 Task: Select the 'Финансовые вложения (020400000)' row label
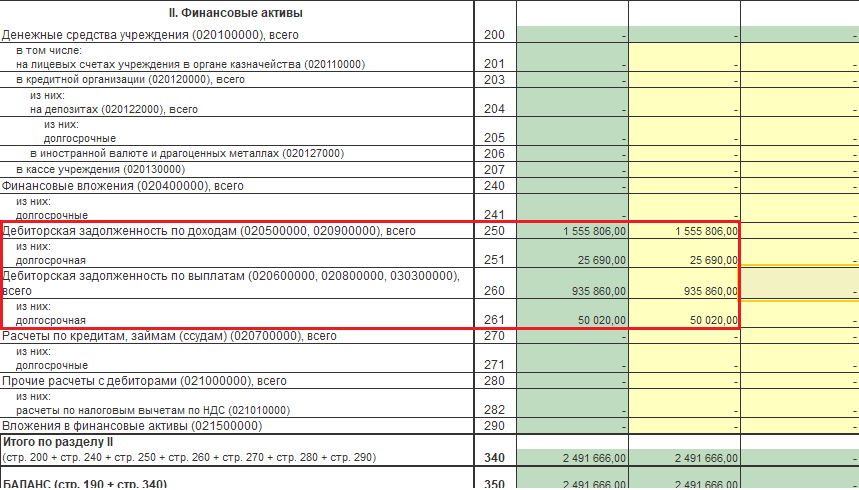pyautogui.click(x=123, y=186)
